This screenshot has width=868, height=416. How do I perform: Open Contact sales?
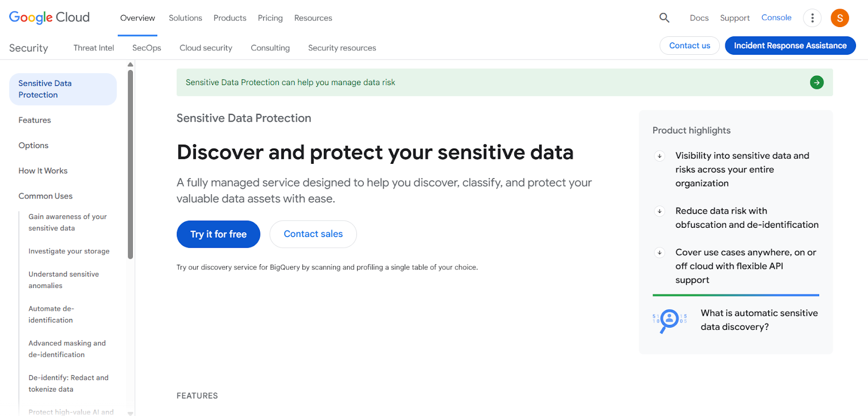(x=313, y=234)
